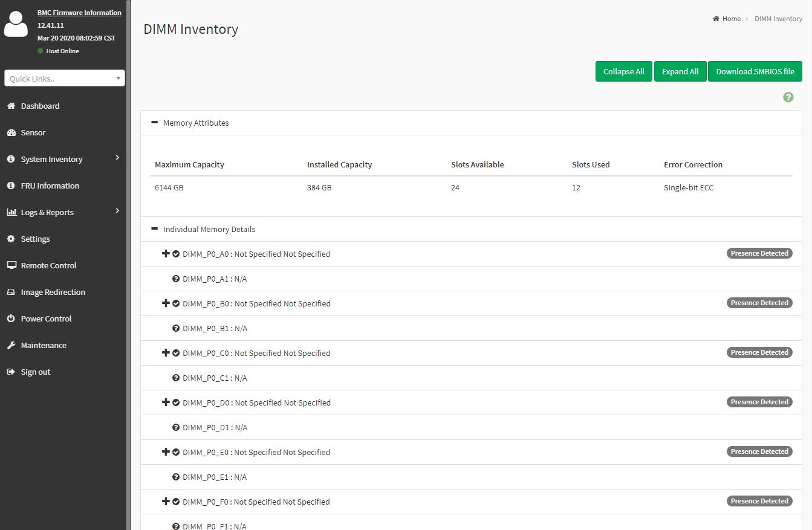Click the user avatar icon
This screenshot has height=530, width=812.
pyautogui.click(x=16, y=25)
